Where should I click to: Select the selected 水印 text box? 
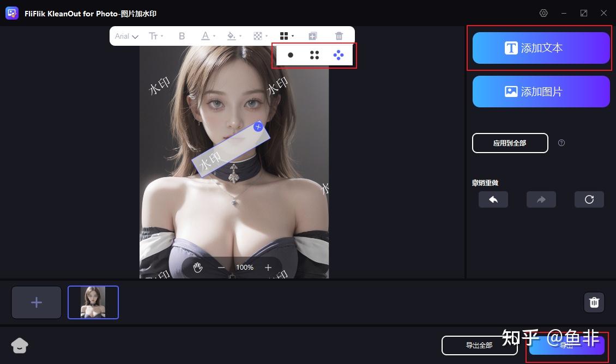coord(231,149)
